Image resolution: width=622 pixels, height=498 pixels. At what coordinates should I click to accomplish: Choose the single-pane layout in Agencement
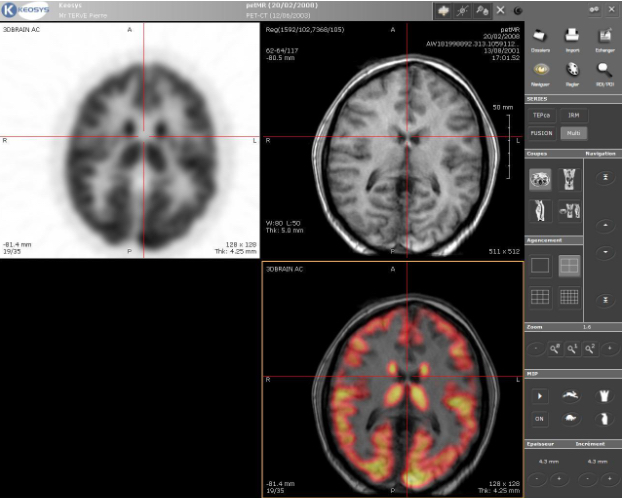(541, 265)
